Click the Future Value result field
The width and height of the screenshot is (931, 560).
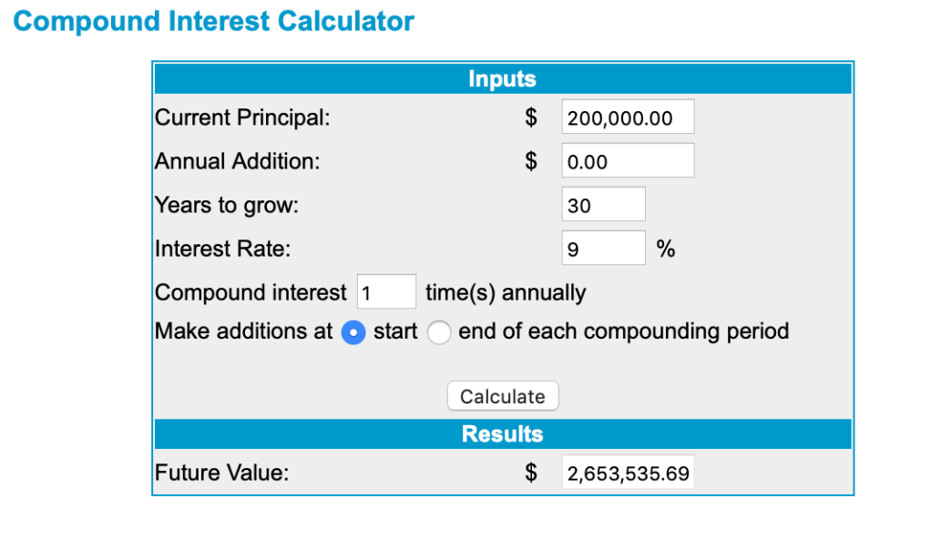pyautogui.click(x=628, y=473)
